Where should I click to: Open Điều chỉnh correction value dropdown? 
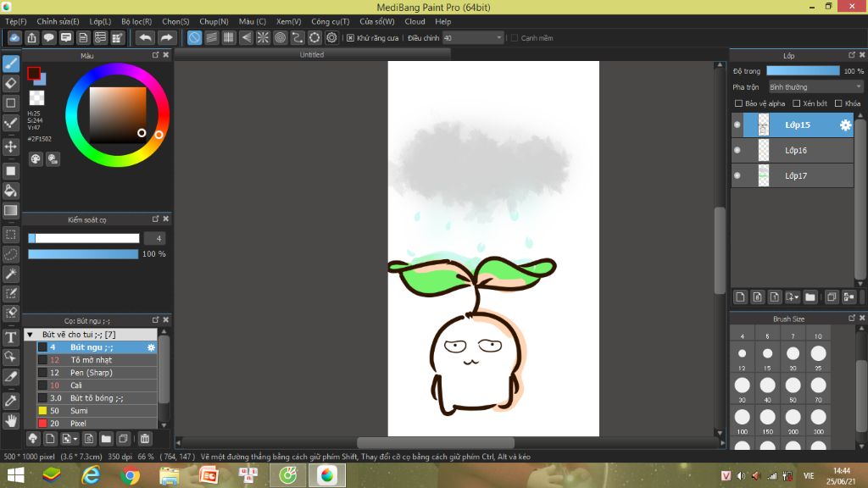[x=473, y=38]
